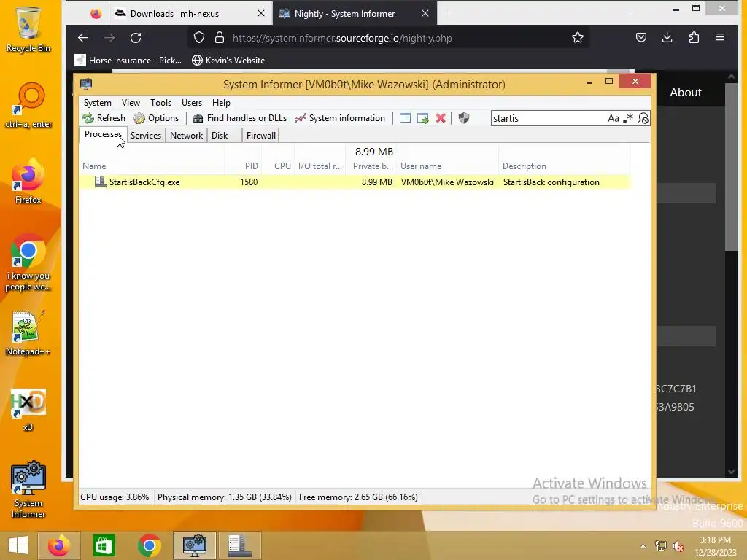Click Free memory status bar entry
The width and height of the screenshot is (747, 560).
click(358, 497)
